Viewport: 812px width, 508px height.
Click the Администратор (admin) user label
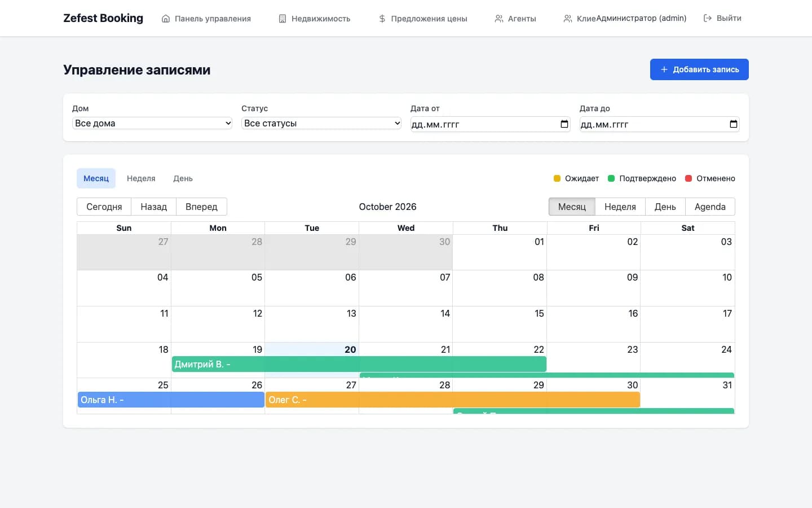641,18
